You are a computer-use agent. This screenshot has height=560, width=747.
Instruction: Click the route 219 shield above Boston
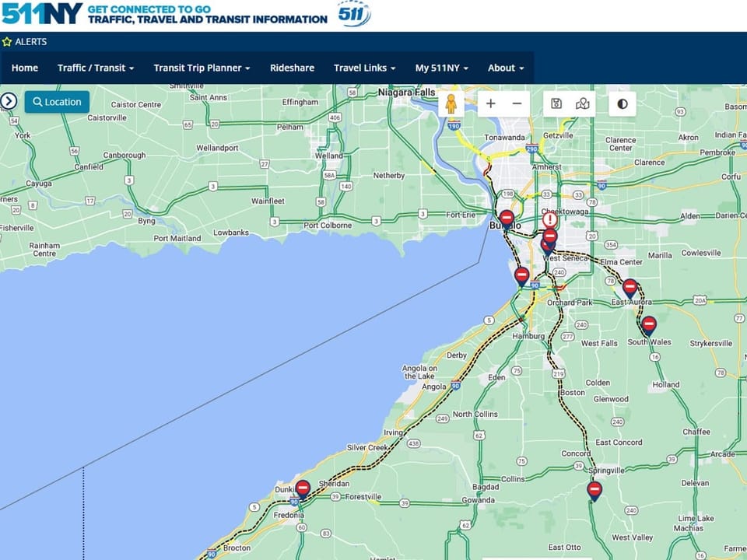[559, 374]
